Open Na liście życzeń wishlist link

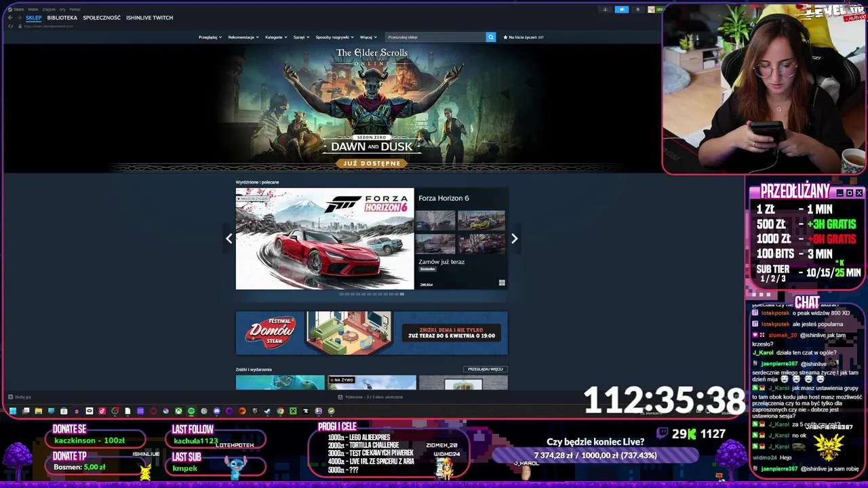tap(526, 37)
